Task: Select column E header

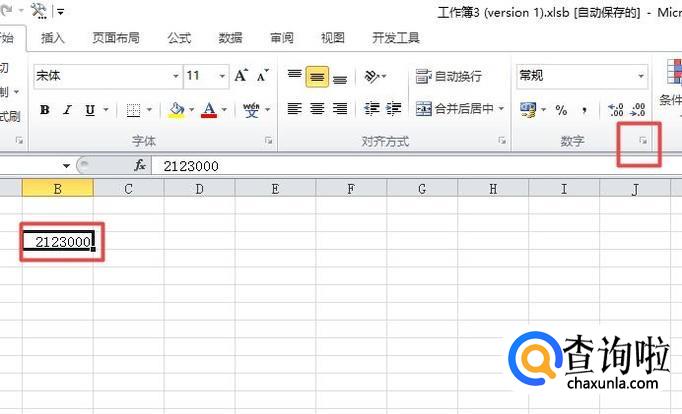Action: tap(275, 189)
